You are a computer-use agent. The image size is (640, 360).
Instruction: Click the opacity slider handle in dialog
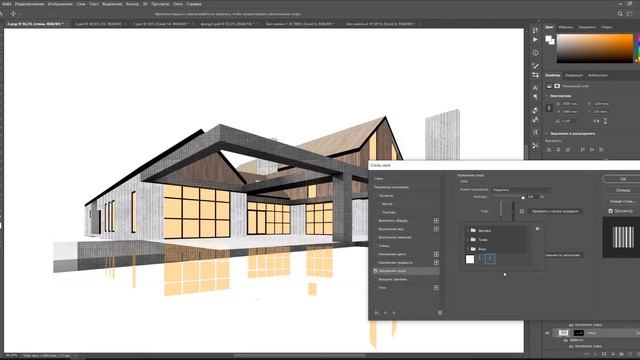[x=523, y=198]
